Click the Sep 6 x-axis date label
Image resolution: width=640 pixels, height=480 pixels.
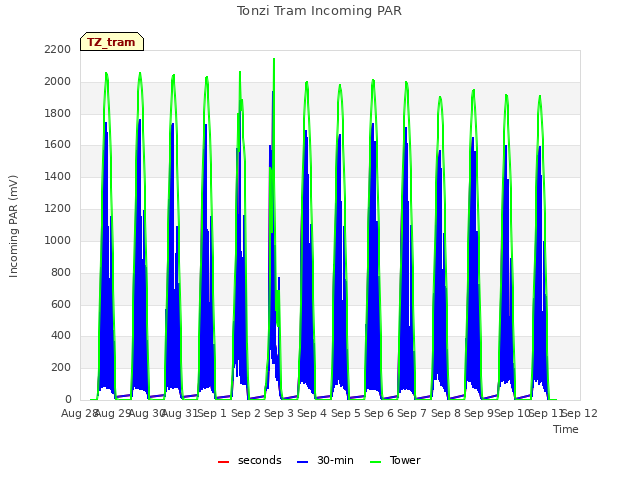[x=379, y=413]
